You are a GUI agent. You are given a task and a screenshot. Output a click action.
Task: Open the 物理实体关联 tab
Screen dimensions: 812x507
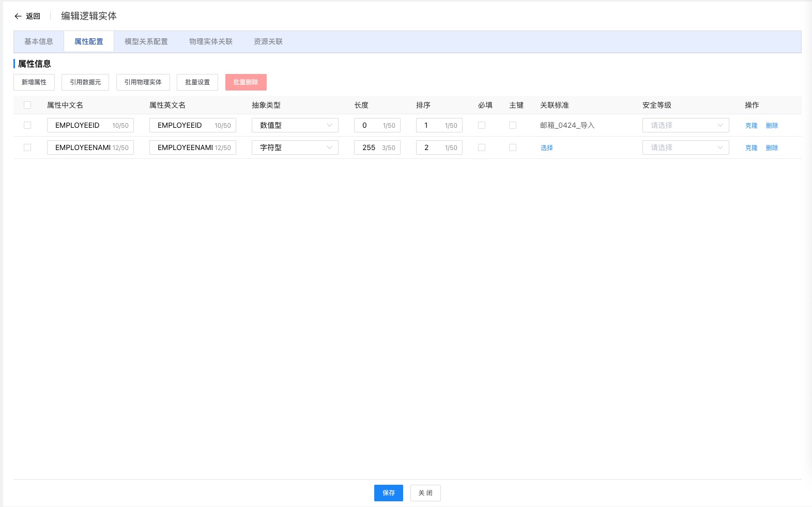pos(211,41)
